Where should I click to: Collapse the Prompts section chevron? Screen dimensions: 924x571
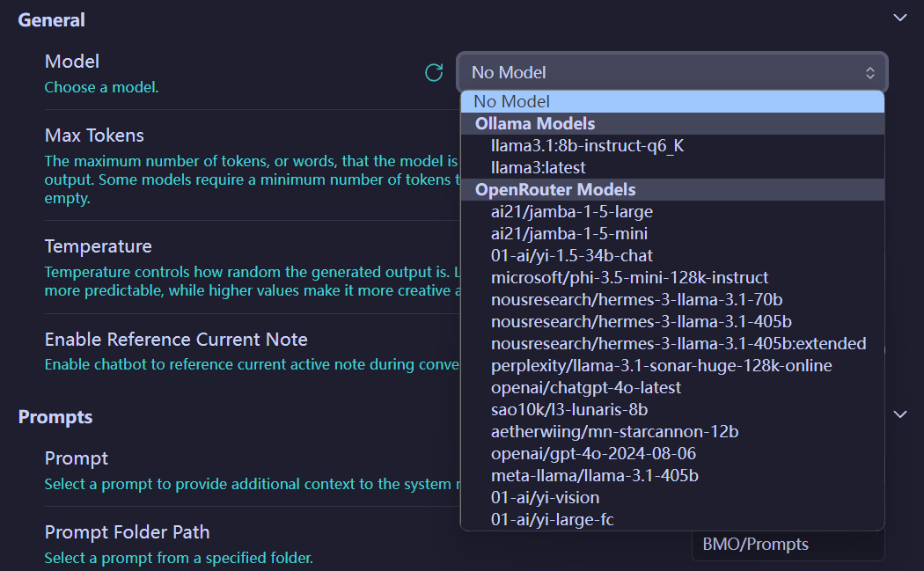(899, 414)
